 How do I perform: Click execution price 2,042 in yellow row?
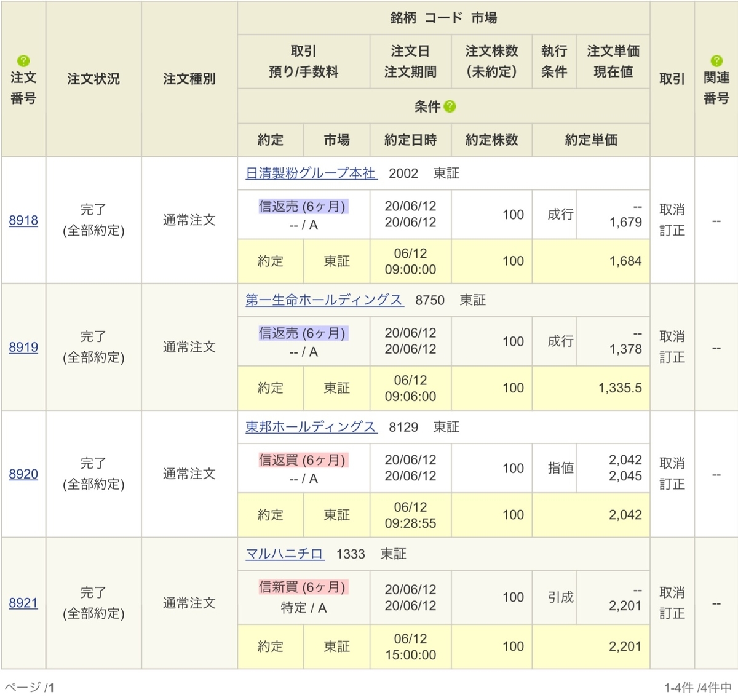click(625, 515)
